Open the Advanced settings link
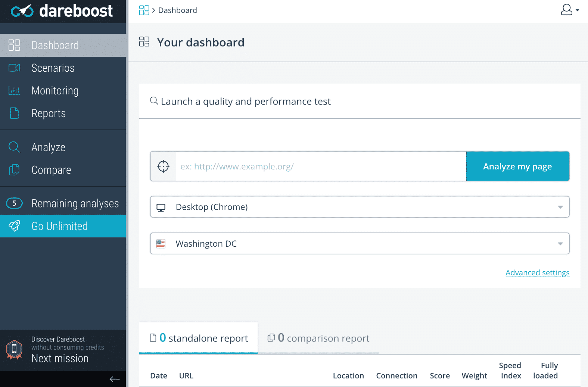588x387 pixels. 537,273
